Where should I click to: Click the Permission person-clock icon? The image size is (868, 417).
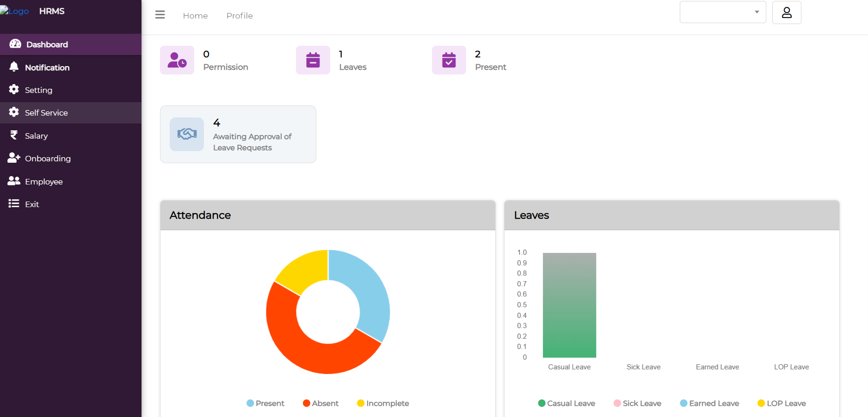(177, 60)
